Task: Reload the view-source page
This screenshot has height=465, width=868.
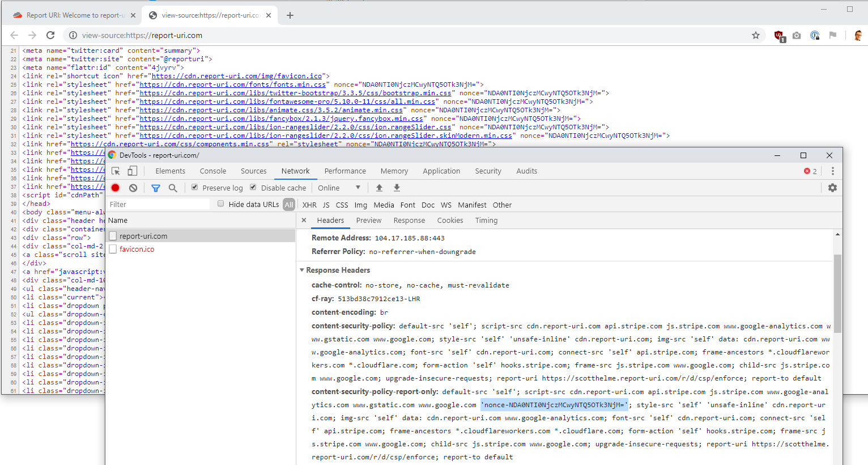Action: click(x=50, y=35)
